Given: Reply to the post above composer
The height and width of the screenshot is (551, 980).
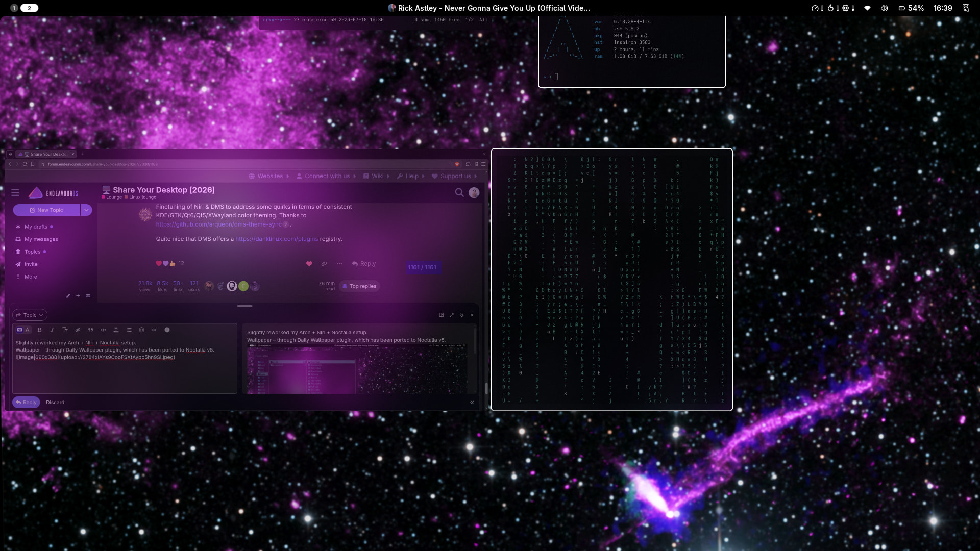Looking at the screenshot, I should 364,264.
